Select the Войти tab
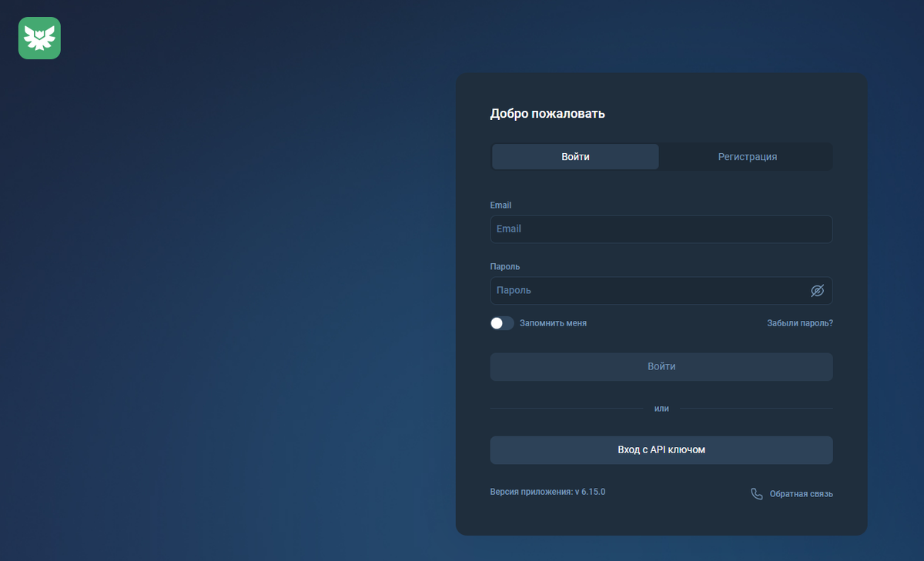This screenshot has width=924, height=561. pyautogui.click(x=575, y=156)
